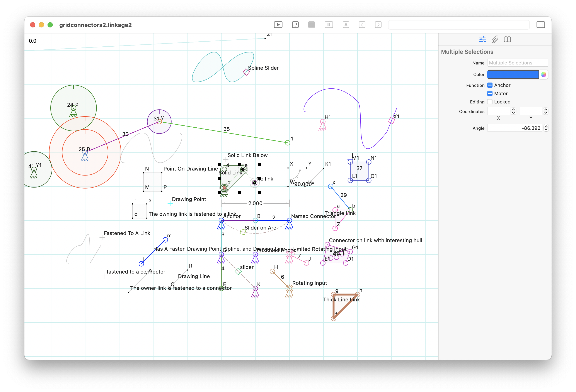Enable the Locked editing checkbox

(x=490, y=102)
